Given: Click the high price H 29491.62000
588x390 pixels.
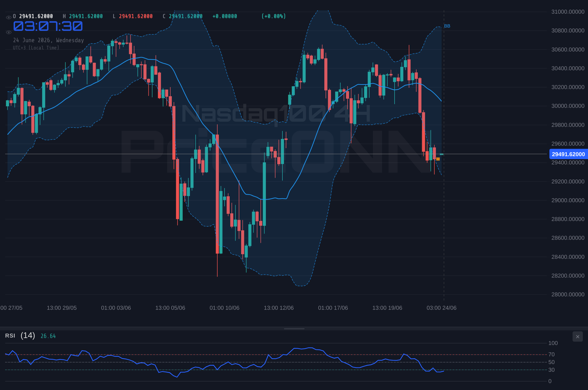Looking at the screenshot, I should 83,16.
